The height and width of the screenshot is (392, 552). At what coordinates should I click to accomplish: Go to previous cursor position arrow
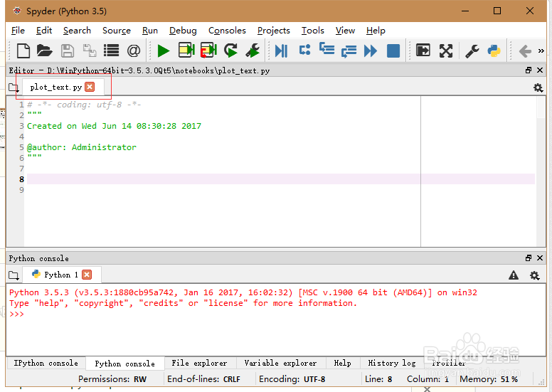click(x=525, y=51)
